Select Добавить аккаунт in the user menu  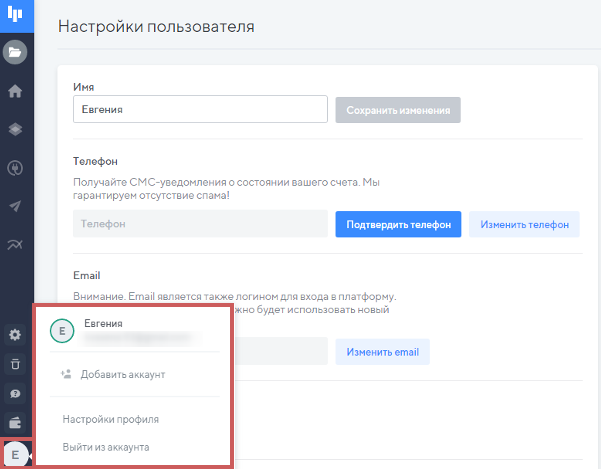[122, 374]
